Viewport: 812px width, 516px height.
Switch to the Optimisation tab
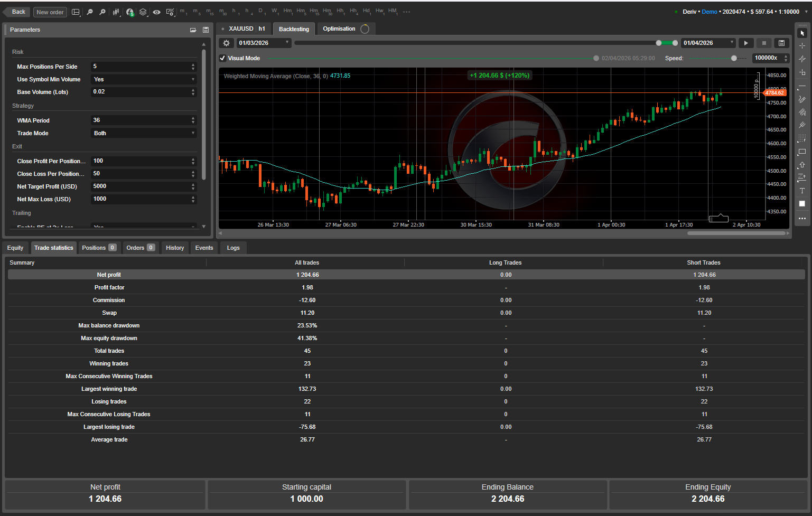339,29
